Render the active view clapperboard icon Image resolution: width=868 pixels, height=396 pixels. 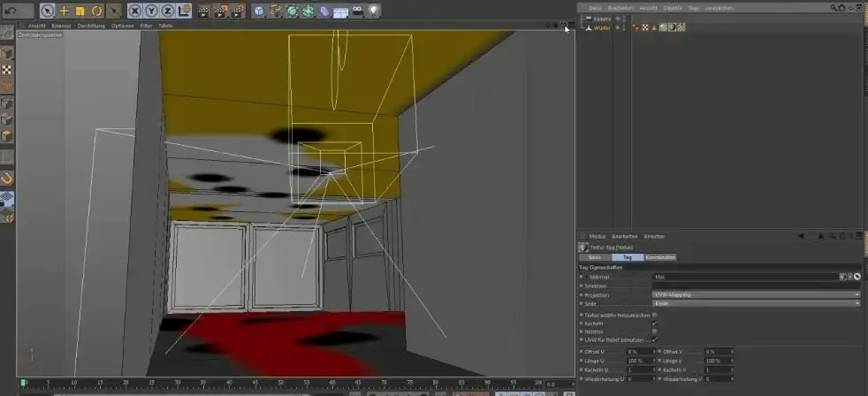pyautogui.click(x=205, y=11)
